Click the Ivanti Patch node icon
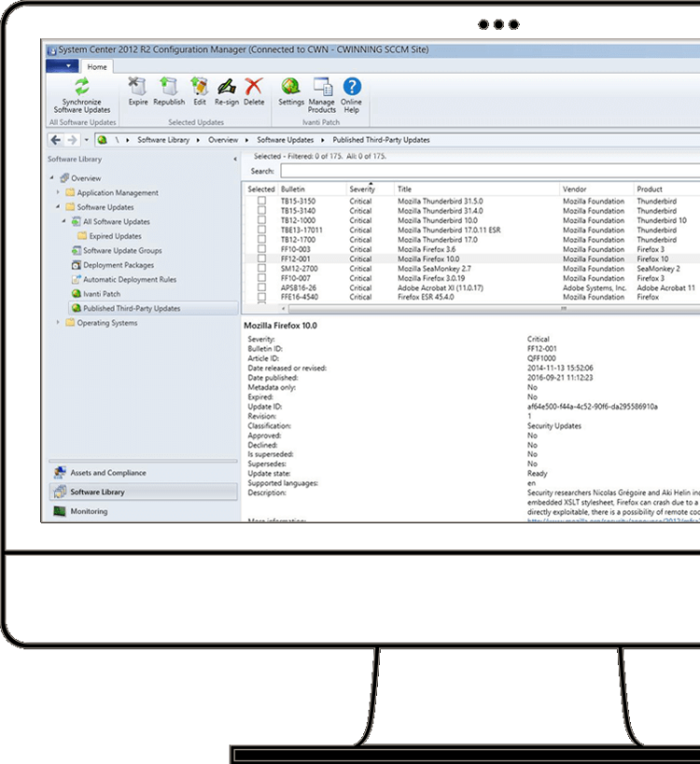This screenshot has height=764, width=700. point(76,294)
